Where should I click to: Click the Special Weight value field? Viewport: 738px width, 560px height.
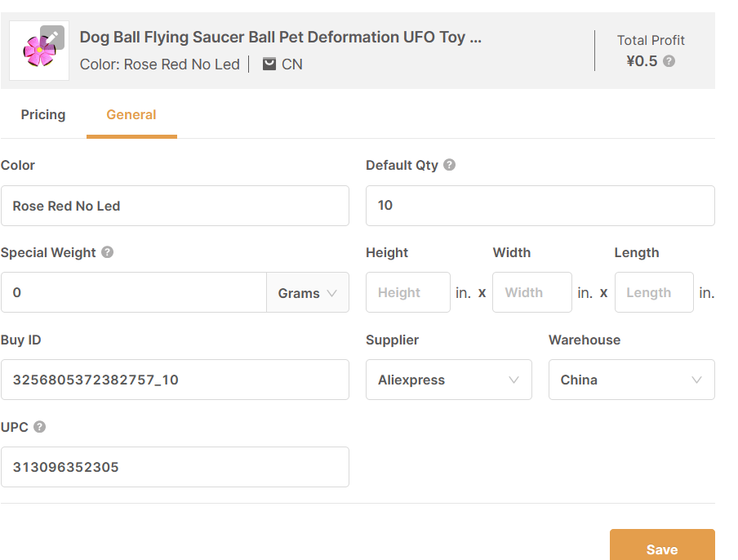pyautogui.click(x=134, y=292)
